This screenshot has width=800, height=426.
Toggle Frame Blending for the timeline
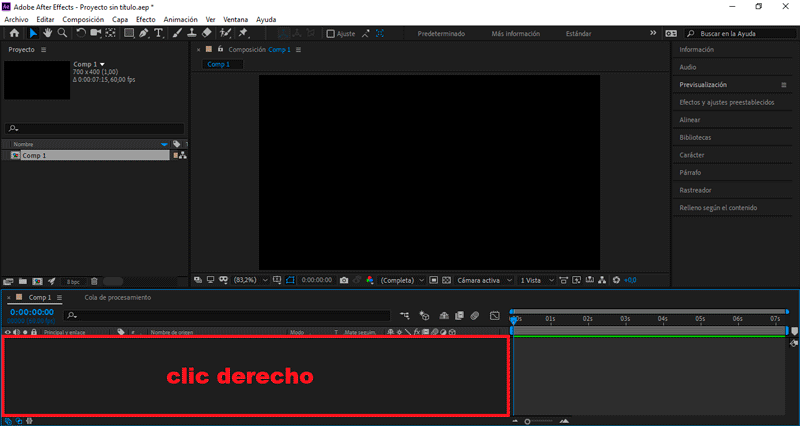pyautogui.click(x=459, y=316)
